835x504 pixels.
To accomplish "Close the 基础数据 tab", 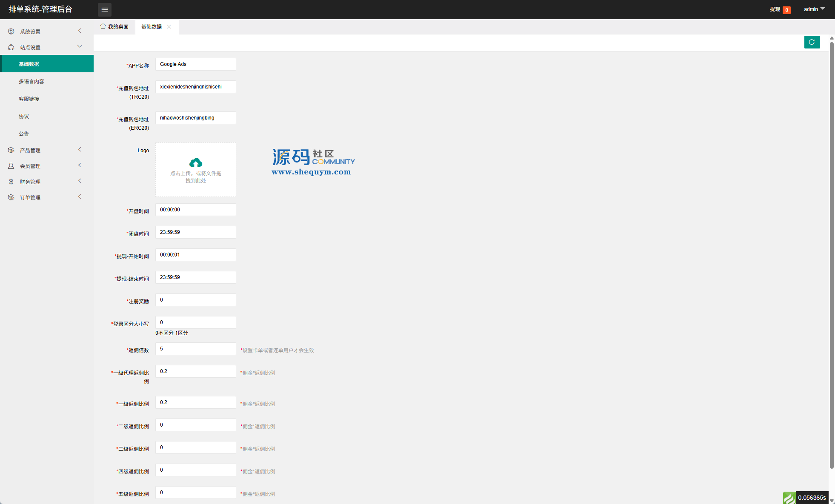I will (169, 27).
